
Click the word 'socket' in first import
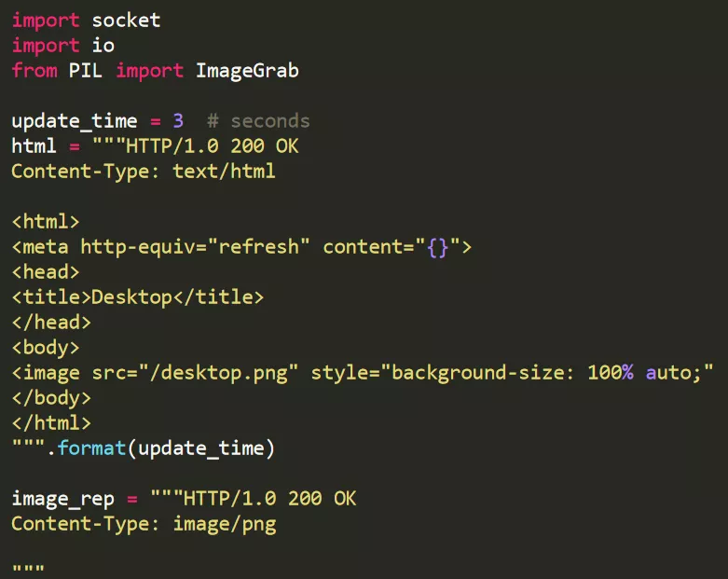(126, 21)
